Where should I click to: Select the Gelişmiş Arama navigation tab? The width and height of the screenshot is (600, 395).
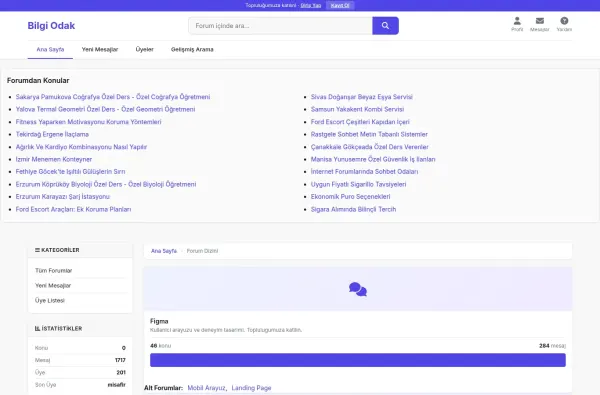click(x=192, y=49)
